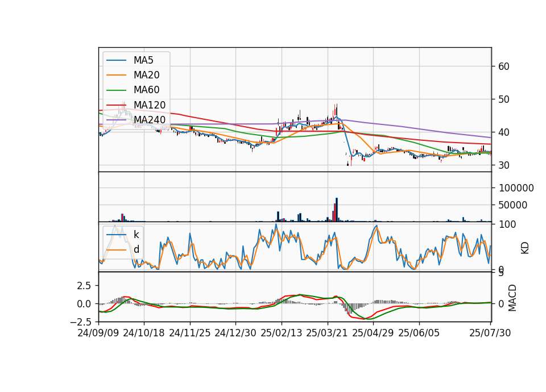Click the tallest volume bar near 25/03/21
This screenshot has width=546, height=392.
click(337, 210)
